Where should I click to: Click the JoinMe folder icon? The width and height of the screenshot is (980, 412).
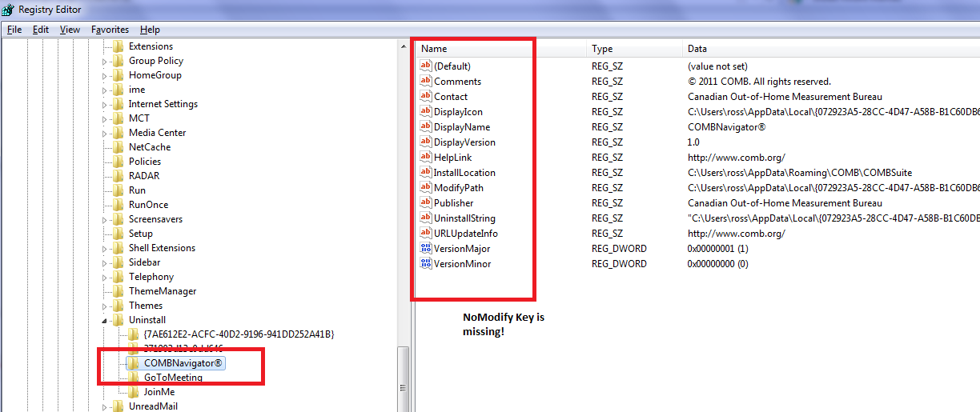click(x=134, y=392)
